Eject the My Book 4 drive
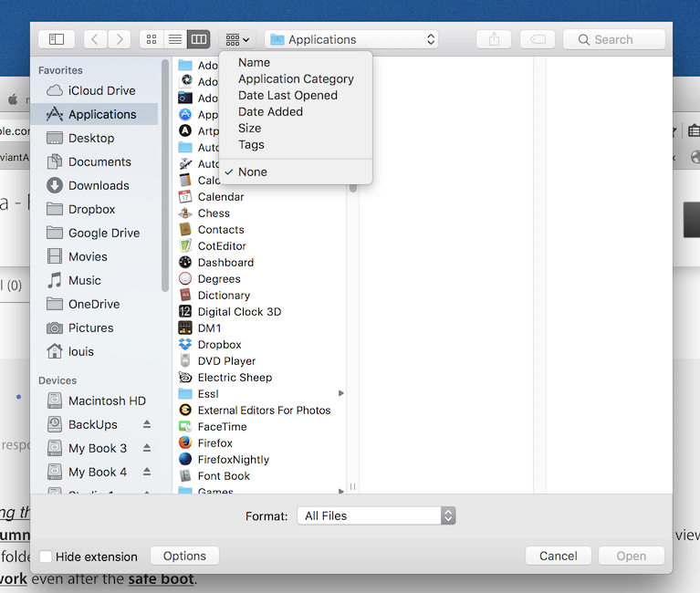The height and width of the screenshot is (593, 700). [147, 471]
